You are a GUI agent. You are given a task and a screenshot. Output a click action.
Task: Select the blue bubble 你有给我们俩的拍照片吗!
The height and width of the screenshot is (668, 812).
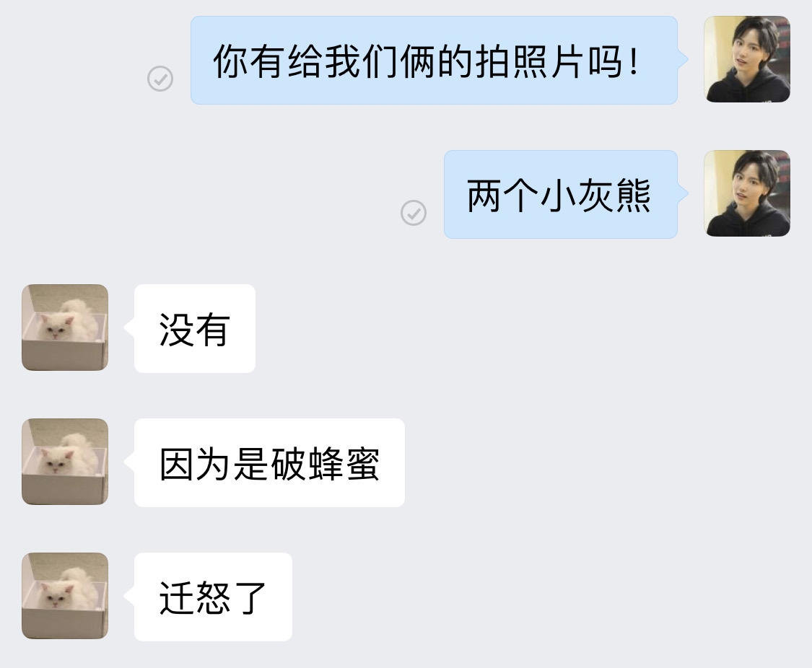(434, 60)
